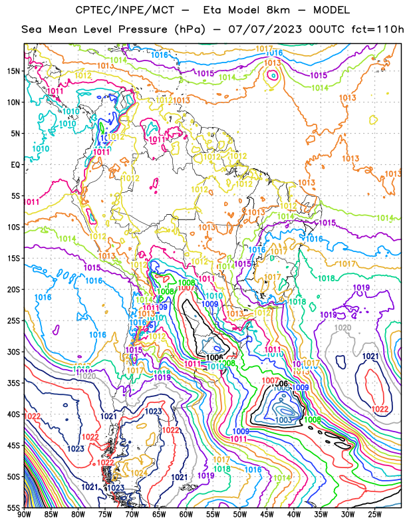The height and width of the screenshot is (532, 411).
Task: Click the '20S' latitude axis label
Action: coord(13,289)
